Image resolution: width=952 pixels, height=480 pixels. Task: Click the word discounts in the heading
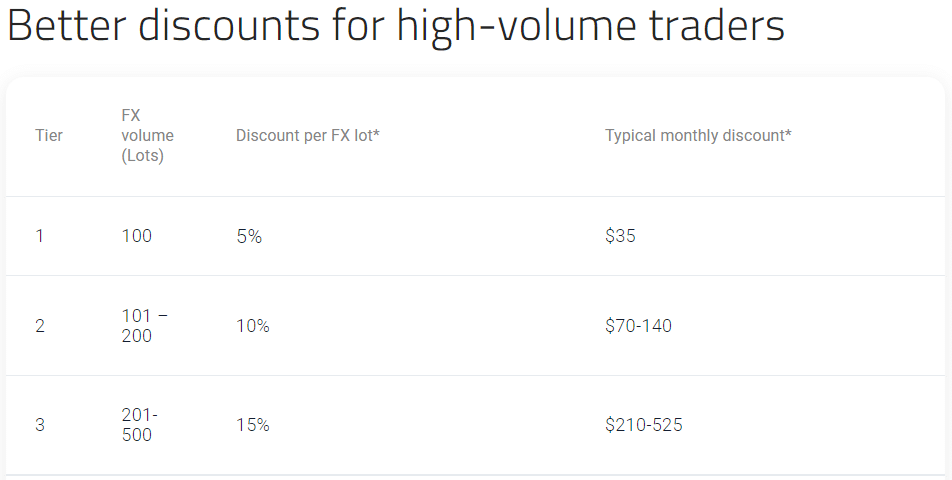pyautogui.click(x=229, y=25)
